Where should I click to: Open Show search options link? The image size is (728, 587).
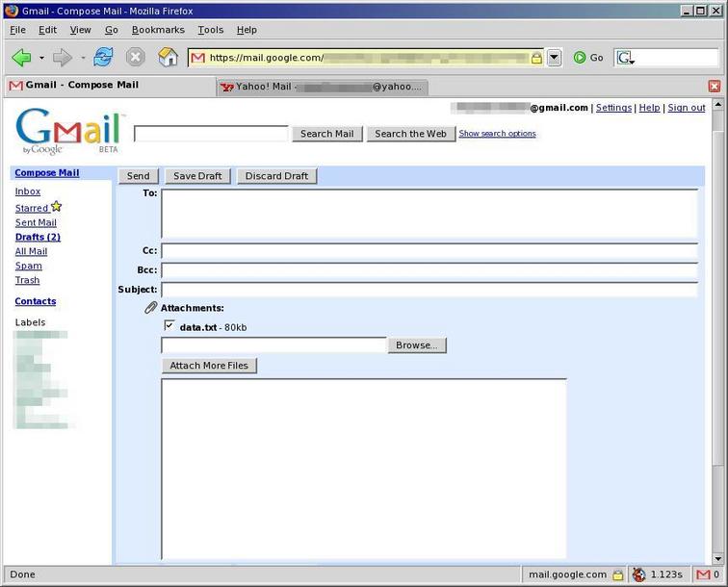(497, 134)
